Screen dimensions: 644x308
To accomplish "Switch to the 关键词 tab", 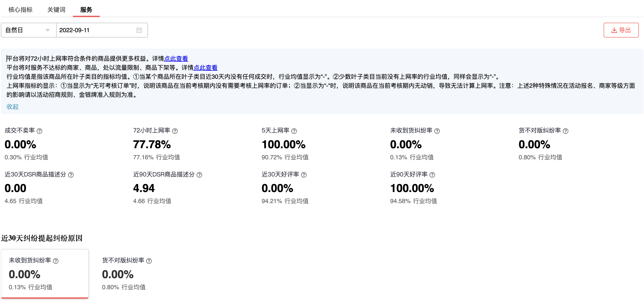I will 56,9.
